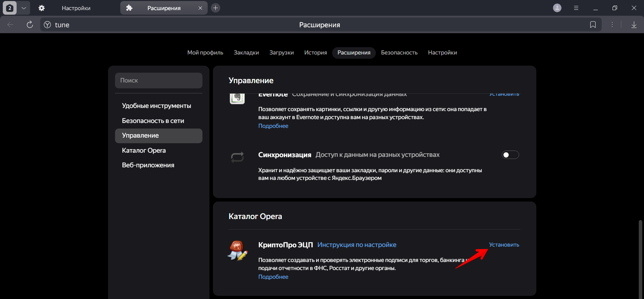Open a new tab with plus button
This screenshot has width=644, height=299.
coord(216,8)
